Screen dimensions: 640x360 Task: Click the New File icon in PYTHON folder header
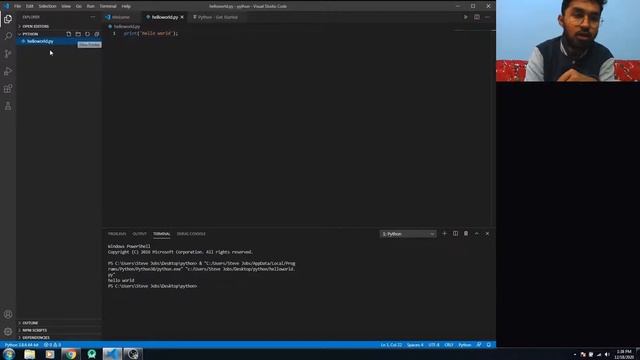tap(69, 34)
